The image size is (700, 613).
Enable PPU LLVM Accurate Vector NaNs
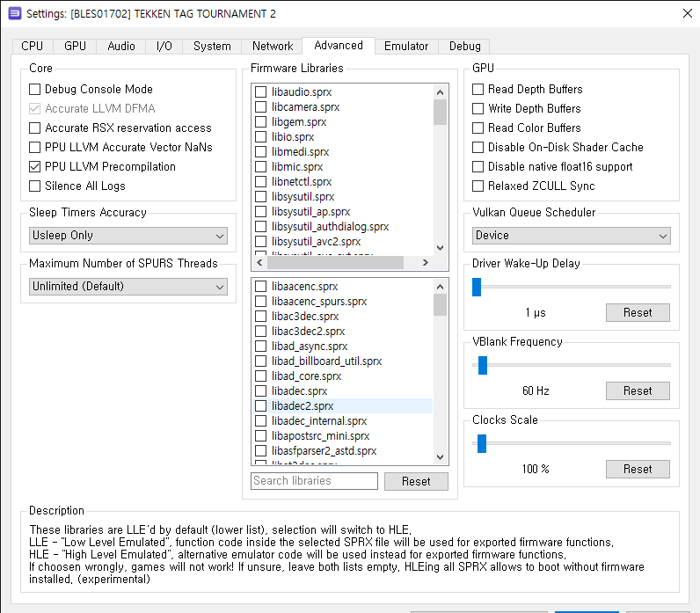click(35, 148)
